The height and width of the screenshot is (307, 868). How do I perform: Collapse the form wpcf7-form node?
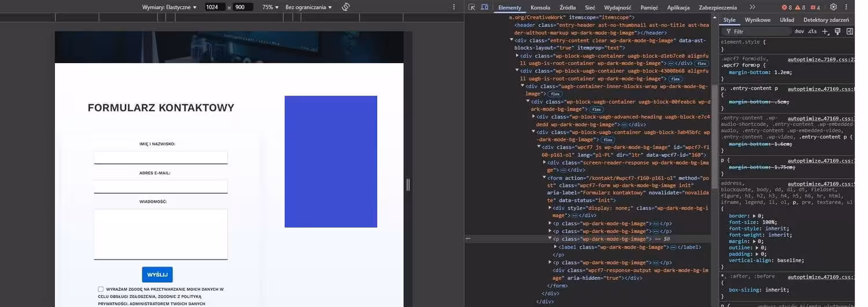click(x=545, y=178)
